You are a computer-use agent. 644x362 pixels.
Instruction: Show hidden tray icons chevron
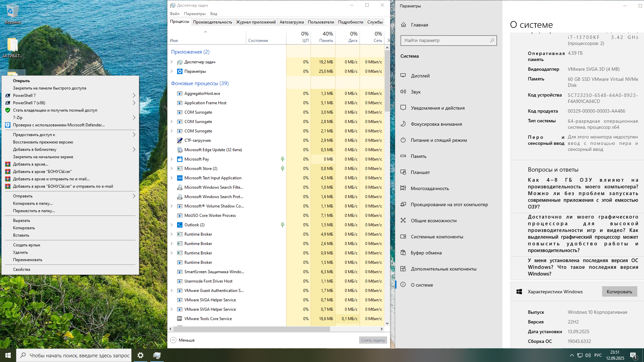(x=572, y=355)
